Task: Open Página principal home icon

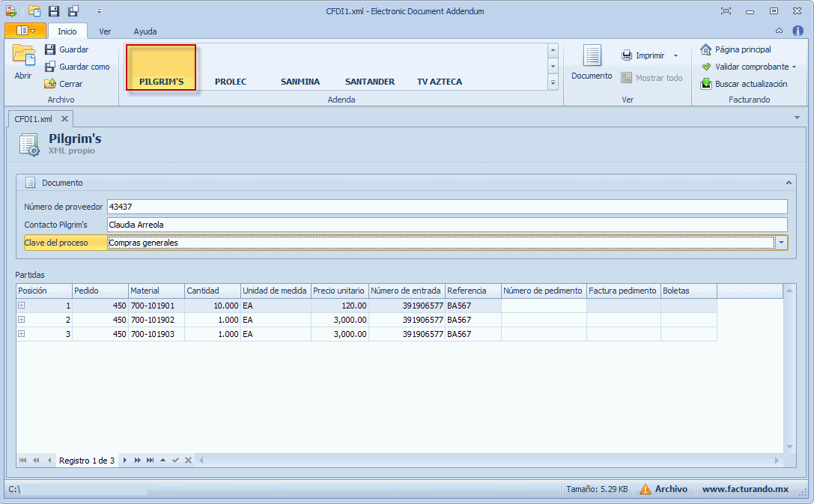Action: [x=705, y=49]
